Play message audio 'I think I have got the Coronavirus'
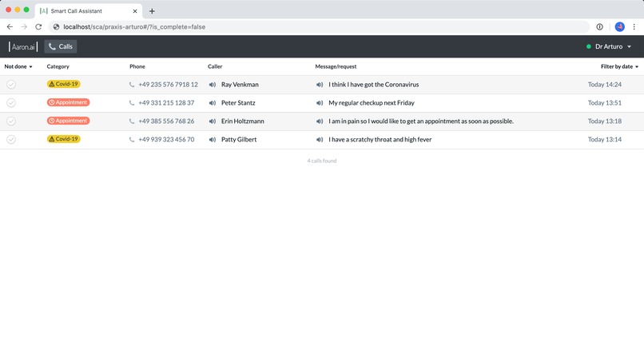Viewport: 644px width, 362px height. point(320,85)
